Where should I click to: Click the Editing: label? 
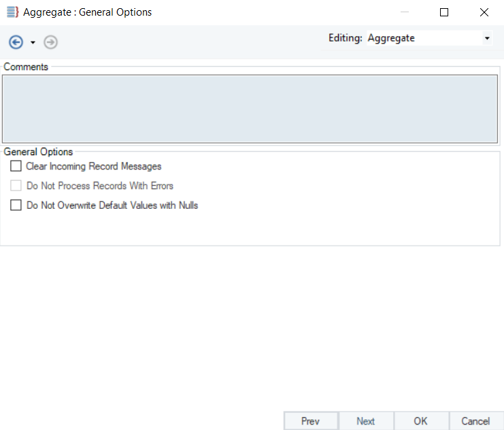pyautogui.click(x=345, y=39)
